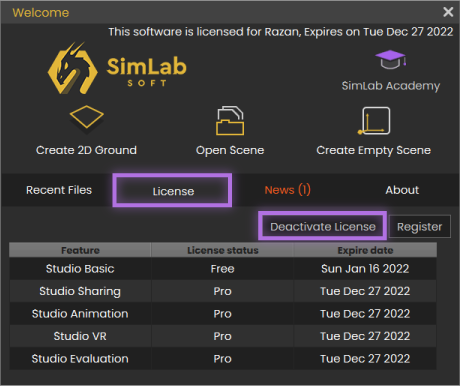Select the License tab
Viewport: 460px width, 386px height.
click(173, 191)
